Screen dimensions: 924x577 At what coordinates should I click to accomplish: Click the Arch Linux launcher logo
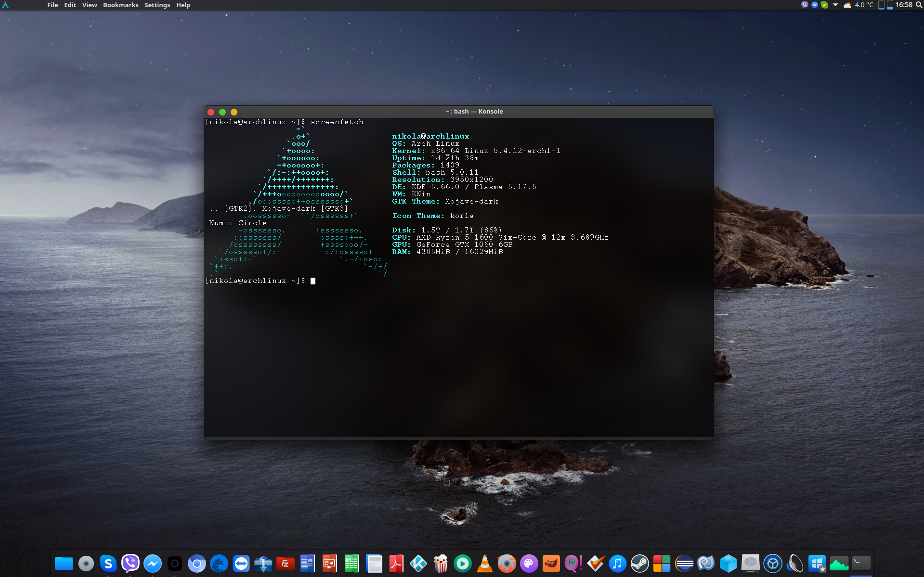[5, 5]
